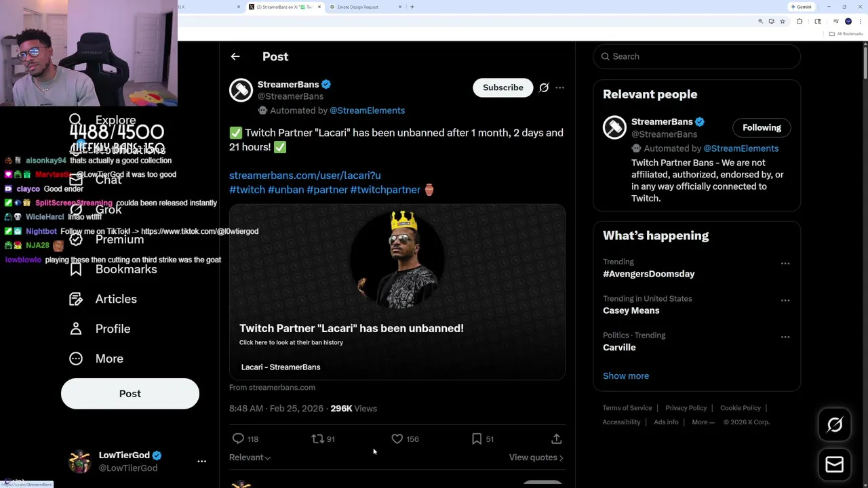Click the reply comment icon on the post

pos(238,439)
